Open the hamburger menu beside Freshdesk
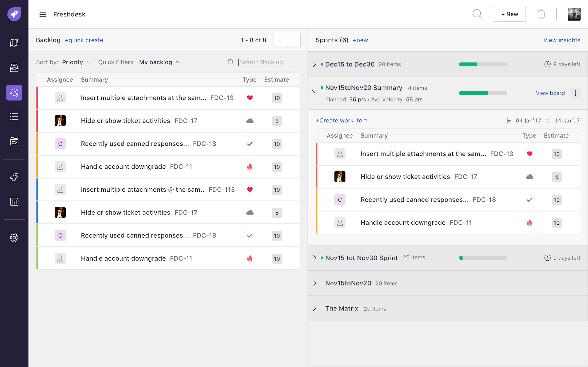Screen dimensions: 588x367 pos(43,14)
